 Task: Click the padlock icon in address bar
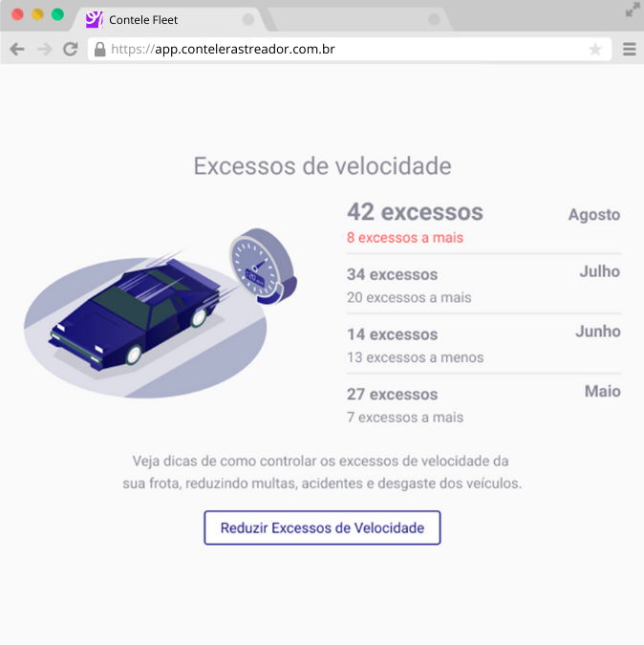(99, 50)
